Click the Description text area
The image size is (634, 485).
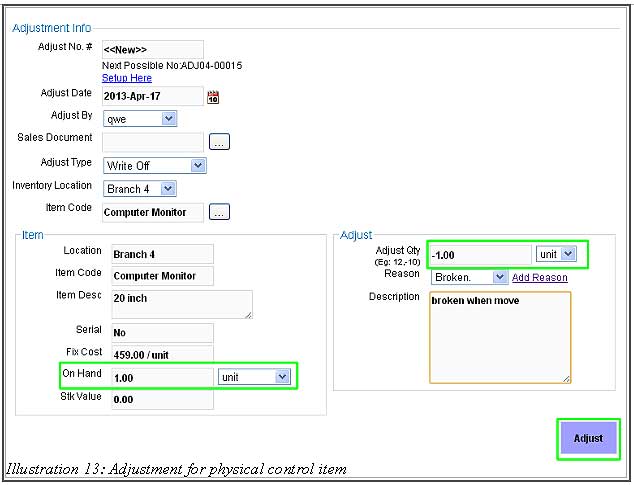tap(499, 337)
